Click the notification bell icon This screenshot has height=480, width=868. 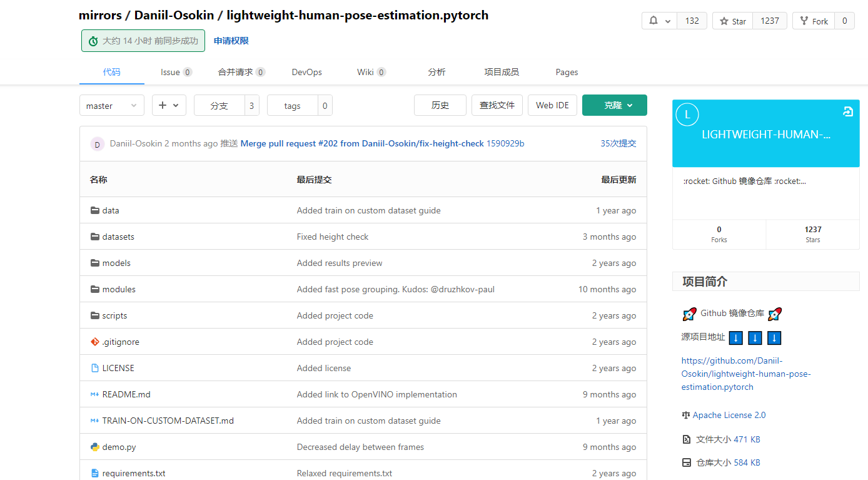click(652, 21)
